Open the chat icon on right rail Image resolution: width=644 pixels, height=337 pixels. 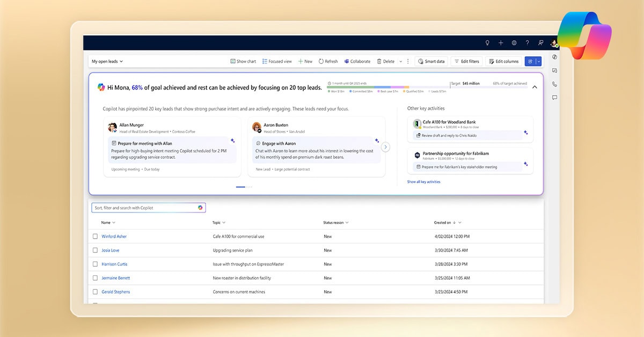coord(554,70)
